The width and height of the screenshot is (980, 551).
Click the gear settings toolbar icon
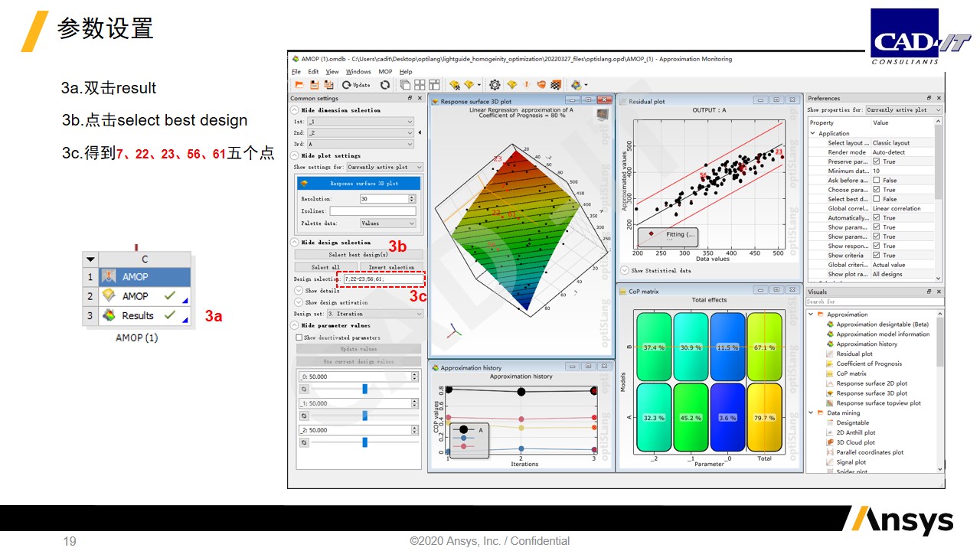[x=495, y=85]
